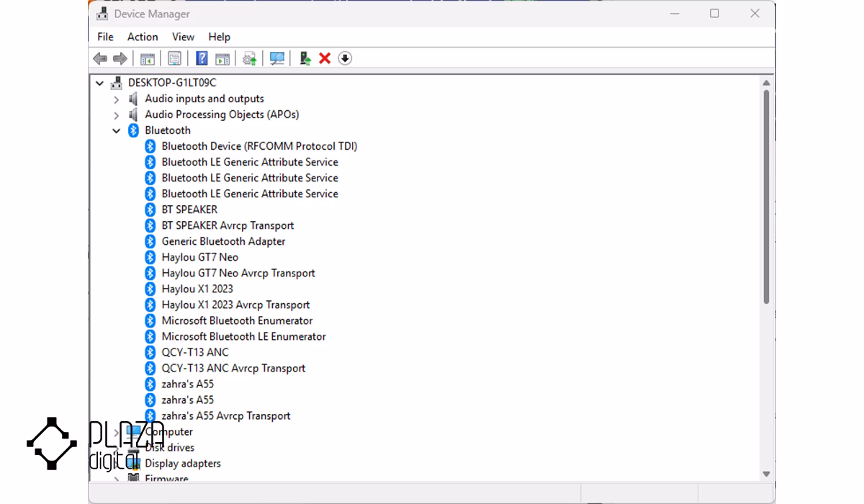
Task: Click the Forward arrow toolbar icon
Action: coord(120,58)
